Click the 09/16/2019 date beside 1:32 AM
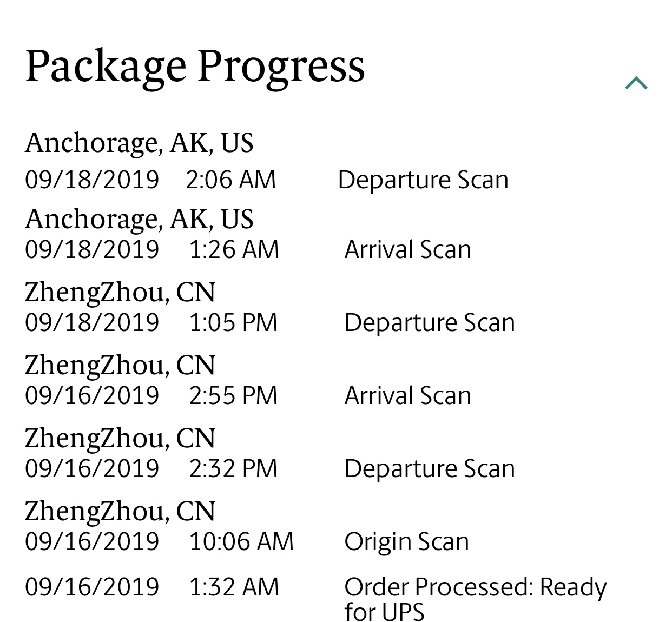The width and height of the screenshot is (672, 622). pyautogui.click(x=92, y=587)
